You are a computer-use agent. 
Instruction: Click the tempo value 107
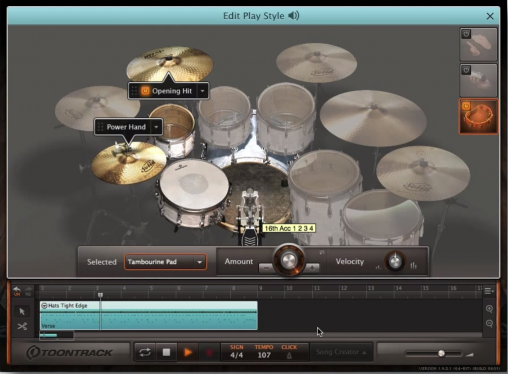pyautogui.click(x=264, y=355)
